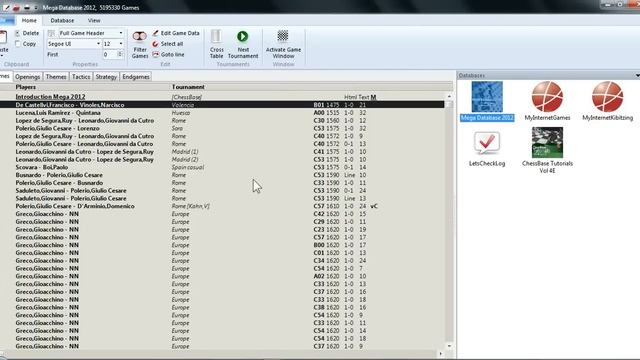
Task: Select the Scovara - Boi,Paolo game
Action: [222, 167]
